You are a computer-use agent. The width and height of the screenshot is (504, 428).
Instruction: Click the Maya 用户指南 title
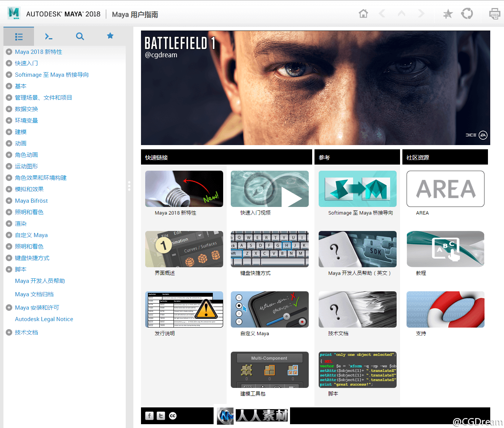coord(135,15)
